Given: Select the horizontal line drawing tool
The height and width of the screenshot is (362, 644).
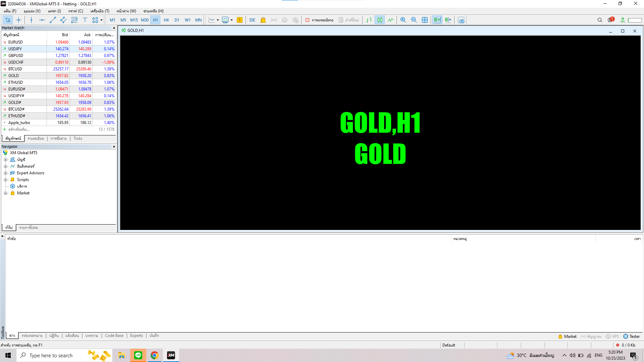Looking at the screenshot, I should point(42,20).
